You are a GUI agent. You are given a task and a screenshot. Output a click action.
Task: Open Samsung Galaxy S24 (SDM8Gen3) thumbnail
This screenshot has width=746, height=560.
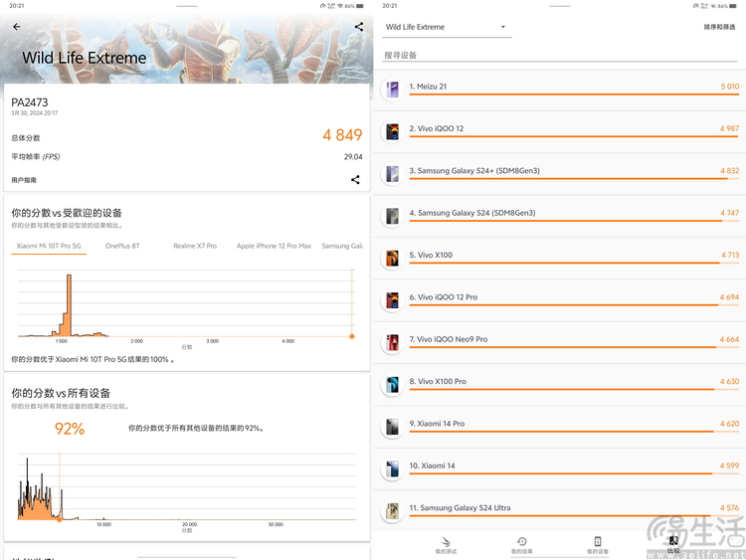[392, 216]
